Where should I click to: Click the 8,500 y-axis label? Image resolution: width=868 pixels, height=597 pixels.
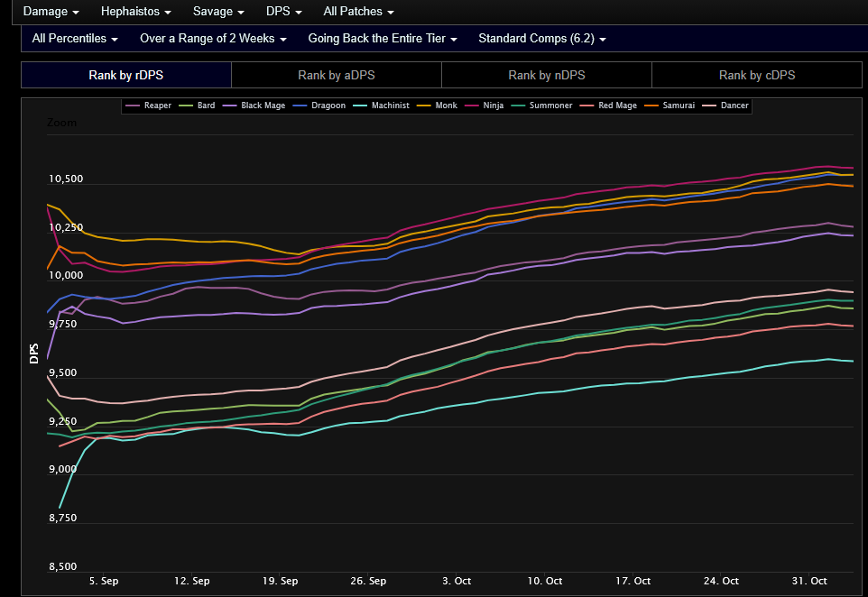coord(62,566)
